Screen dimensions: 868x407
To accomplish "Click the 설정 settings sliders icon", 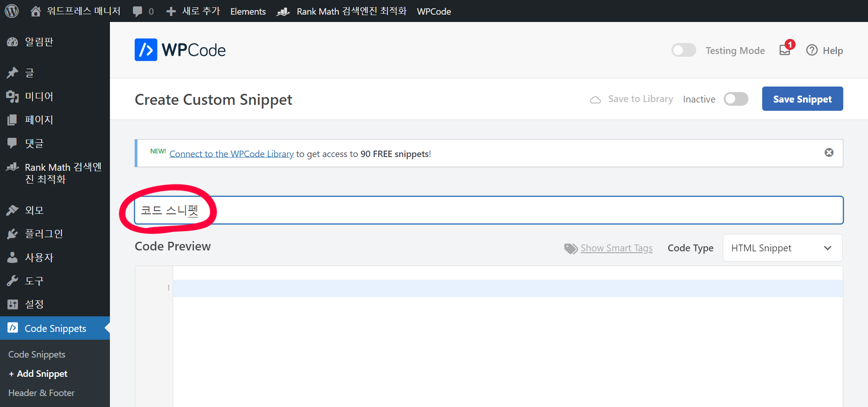I will click(x=12, y=304).
